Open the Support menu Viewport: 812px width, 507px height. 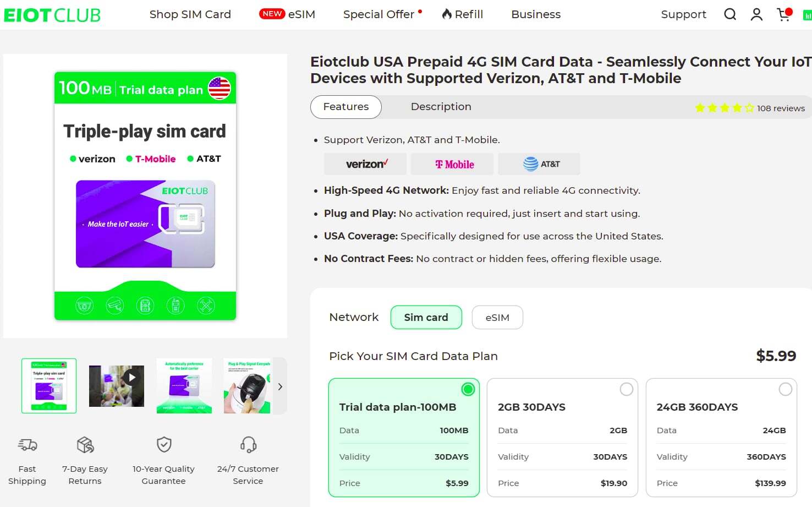683,14
